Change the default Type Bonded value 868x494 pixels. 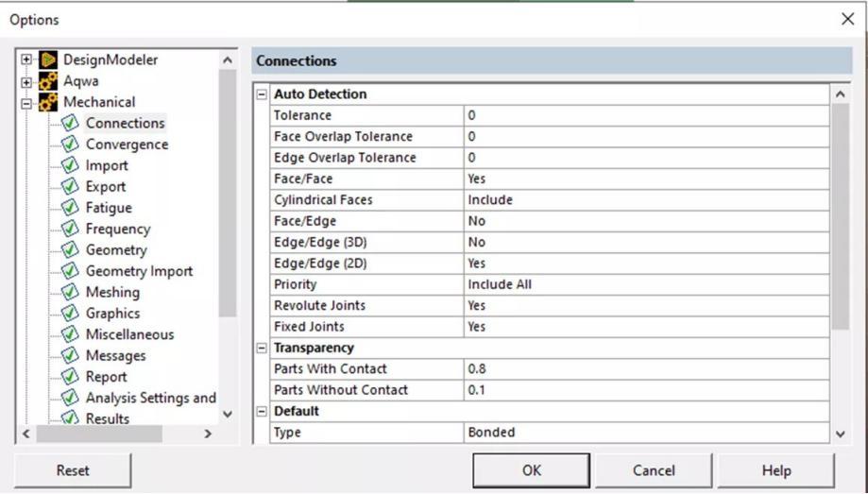(646, 432)
